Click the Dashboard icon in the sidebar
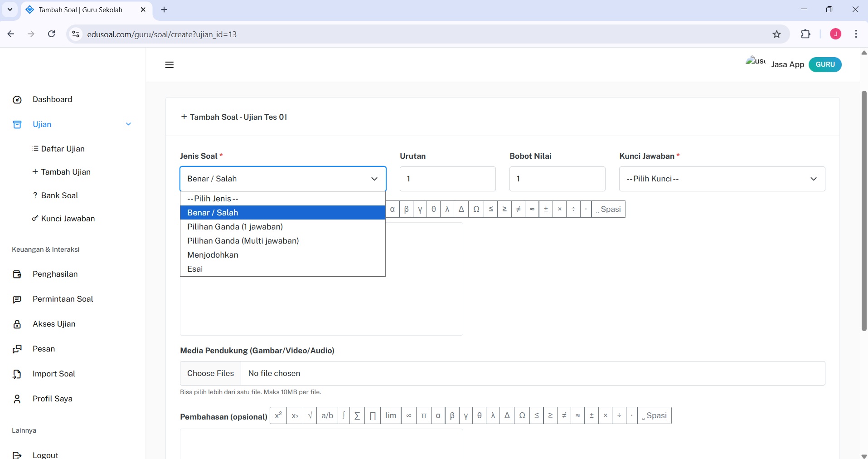This screenshot has width=868, height=459. tap(17, 100)
